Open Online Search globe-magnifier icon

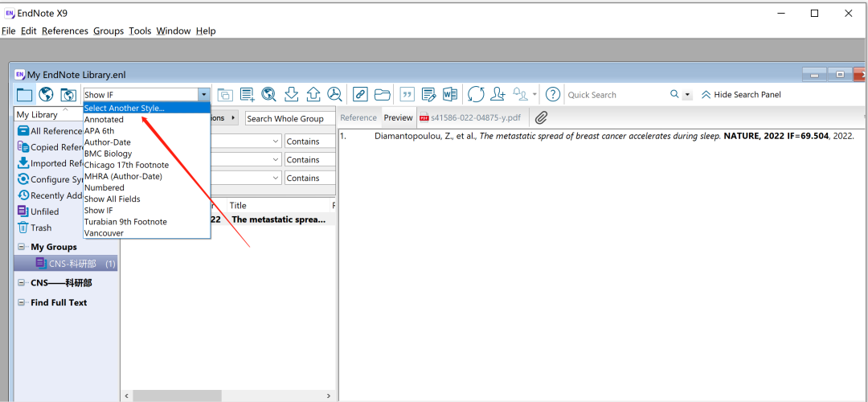point(269,95)
